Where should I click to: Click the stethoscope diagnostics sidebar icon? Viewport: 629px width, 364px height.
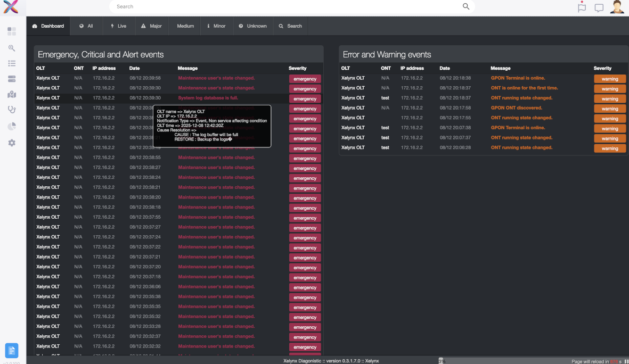[x=12, y=110]
